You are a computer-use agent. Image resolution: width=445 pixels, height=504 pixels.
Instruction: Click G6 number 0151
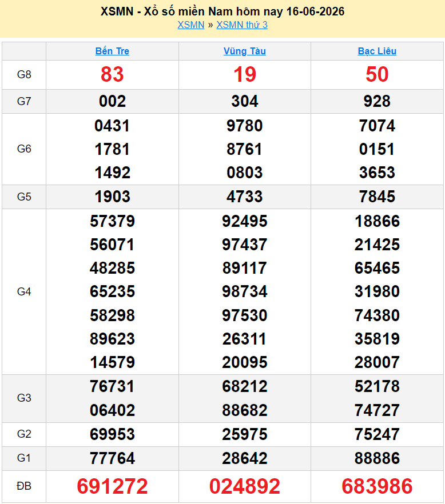coord(377,149)
